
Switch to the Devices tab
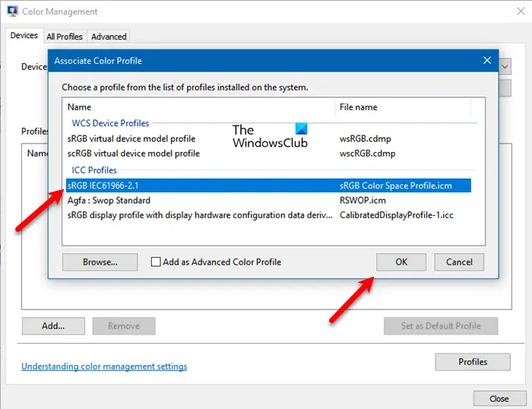coord(24,36)
